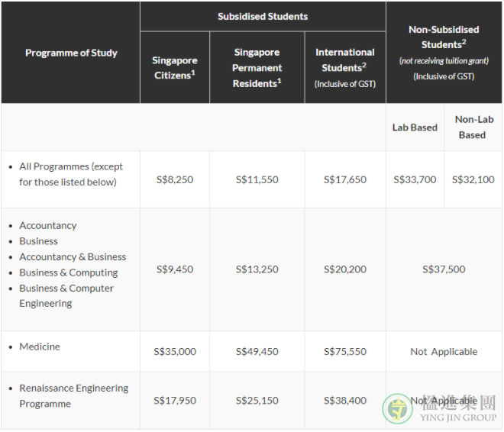Click Business & Computer Engineering item
504x432 pixels.
[x=66, y=296]
